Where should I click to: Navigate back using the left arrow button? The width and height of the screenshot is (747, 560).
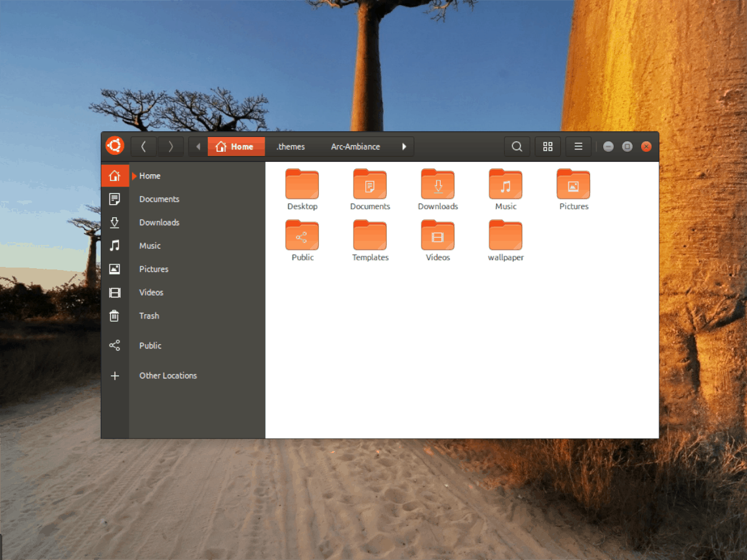point(144,146)
